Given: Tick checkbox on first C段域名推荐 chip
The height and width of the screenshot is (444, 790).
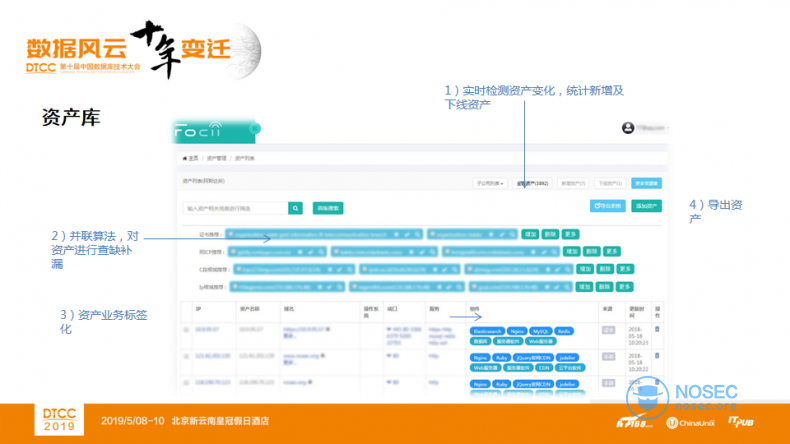Looking at the screenshot, I should (239, 270).
